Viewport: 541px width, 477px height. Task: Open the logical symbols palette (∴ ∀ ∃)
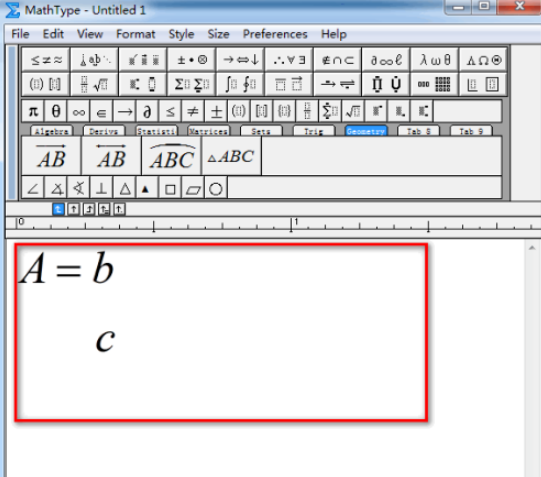[x=289, y=60]
